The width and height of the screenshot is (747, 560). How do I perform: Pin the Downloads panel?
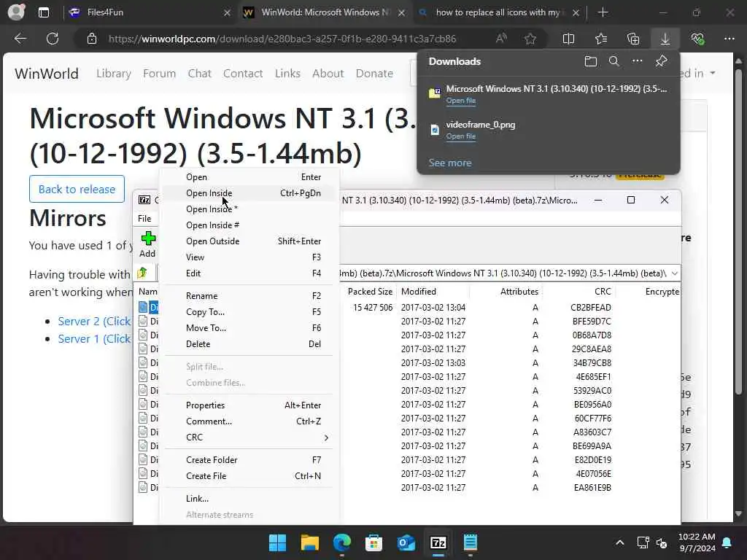click(661, 61)
